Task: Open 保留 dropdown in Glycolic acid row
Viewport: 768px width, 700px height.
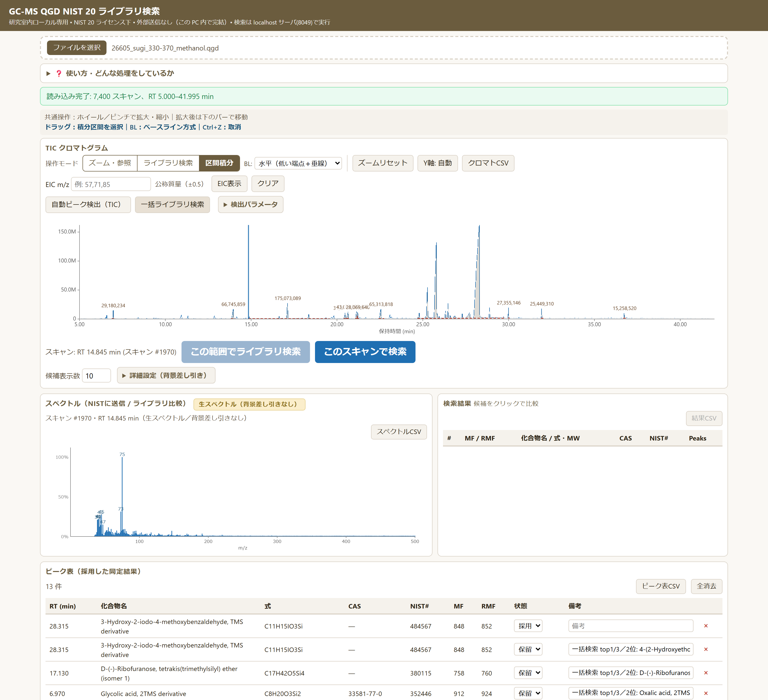Action: [x=528, y=693]
